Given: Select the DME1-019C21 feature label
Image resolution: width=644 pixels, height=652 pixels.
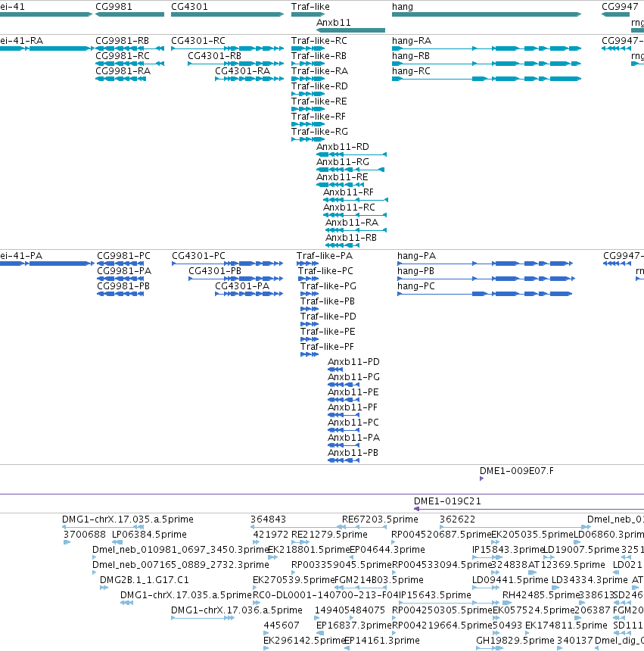Looking at the screenshot, I should 447,501.
